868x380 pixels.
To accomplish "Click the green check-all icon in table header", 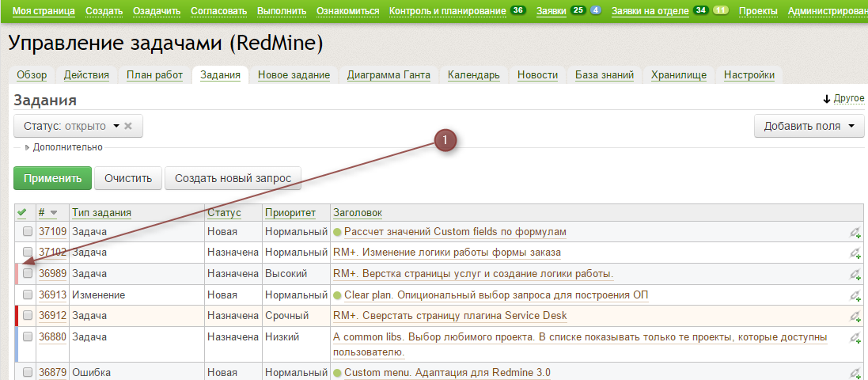I will 22,212.
